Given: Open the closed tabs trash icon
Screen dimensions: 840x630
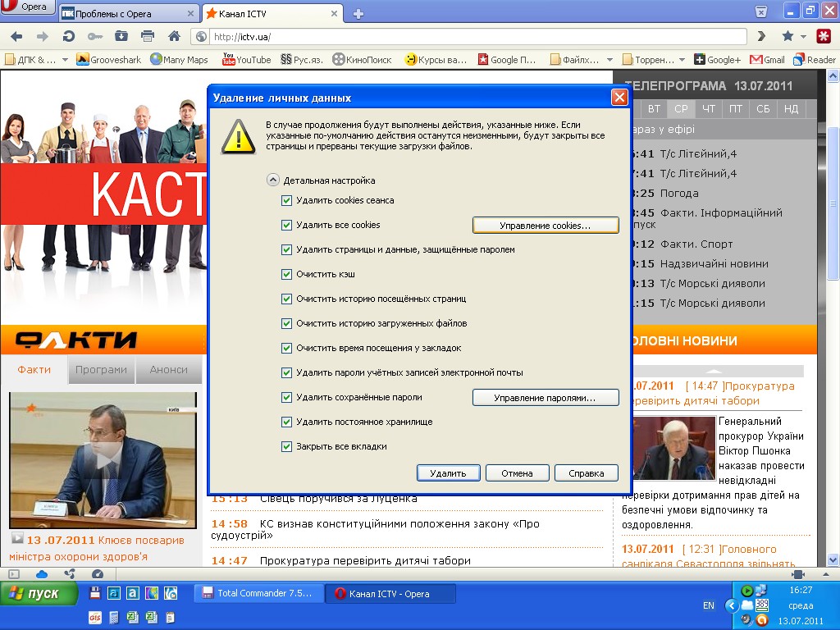Looking at the screenshot, I should click(761, 12).
